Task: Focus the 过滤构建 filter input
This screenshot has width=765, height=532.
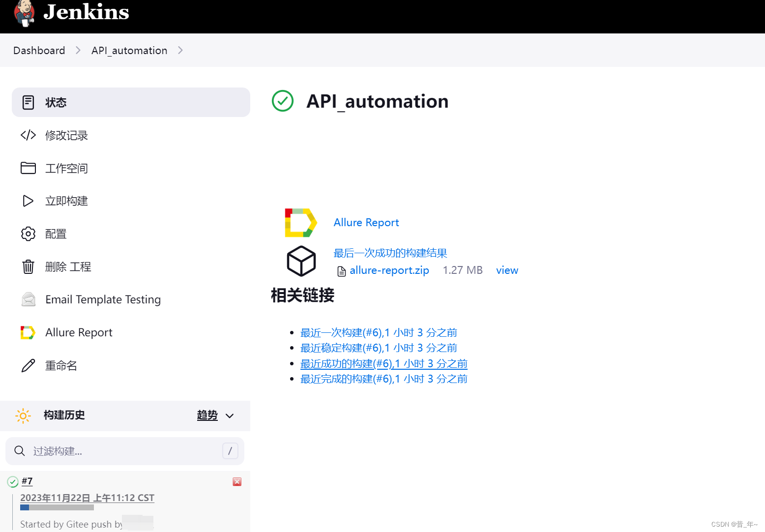Action: 125,451
